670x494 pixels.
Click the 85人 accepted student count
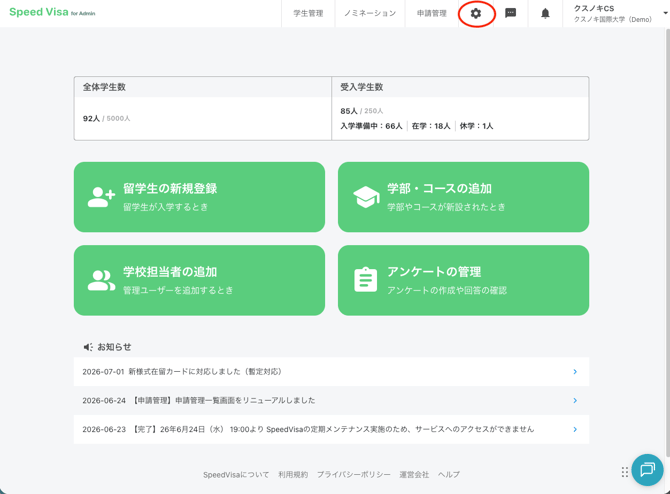(349, 111)
